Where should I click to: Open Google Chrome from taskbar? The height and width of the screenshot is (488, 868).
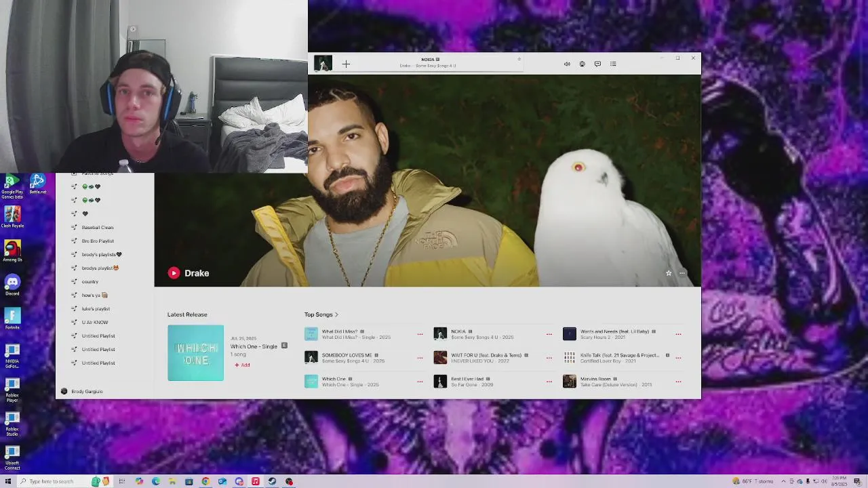pyautogui.click(x=205, y=482)
